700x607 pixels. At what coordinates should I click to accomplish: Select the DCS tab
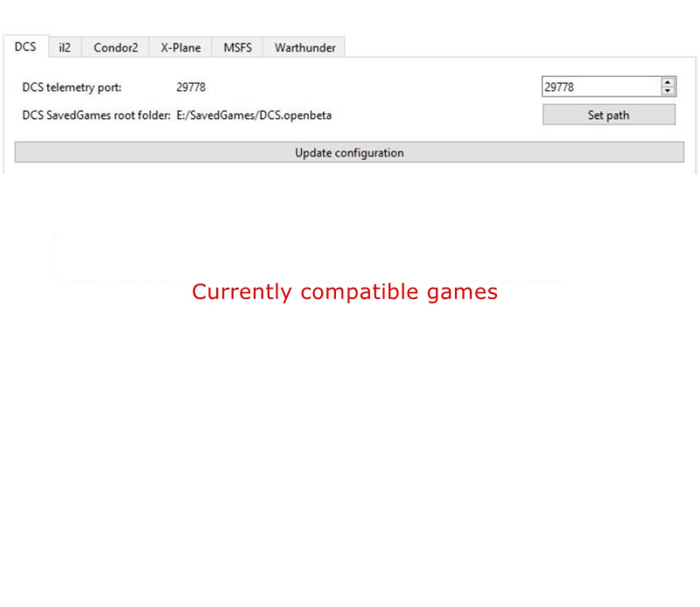tap(25, 47)
